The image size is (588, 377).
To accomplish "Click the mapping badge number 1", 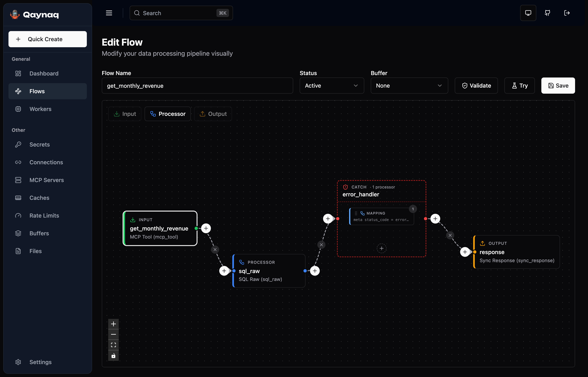I will coord(413,209).
